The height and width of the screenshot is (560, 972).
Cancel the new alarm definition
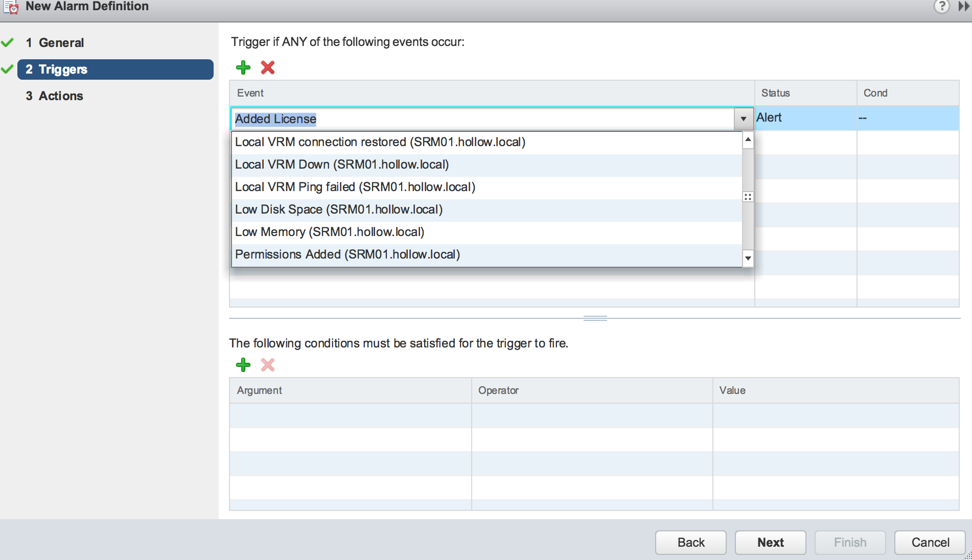point(930,542)
